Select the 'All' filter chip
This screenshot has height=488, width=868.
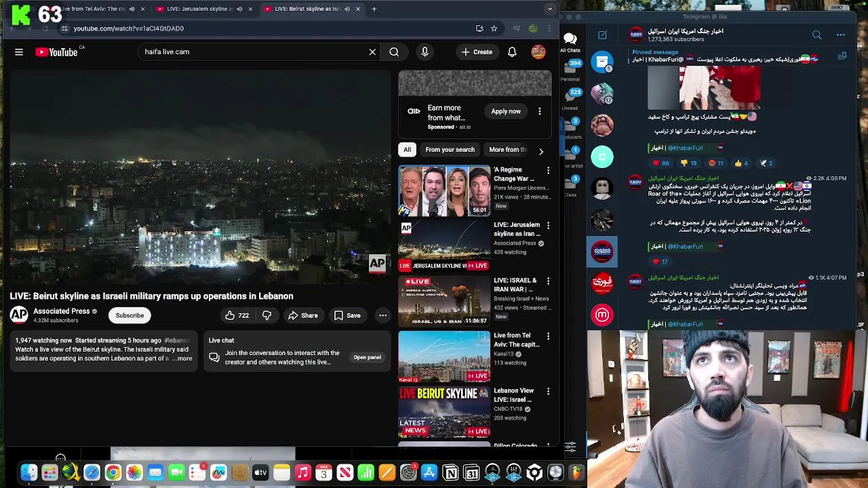pos(407,150)
